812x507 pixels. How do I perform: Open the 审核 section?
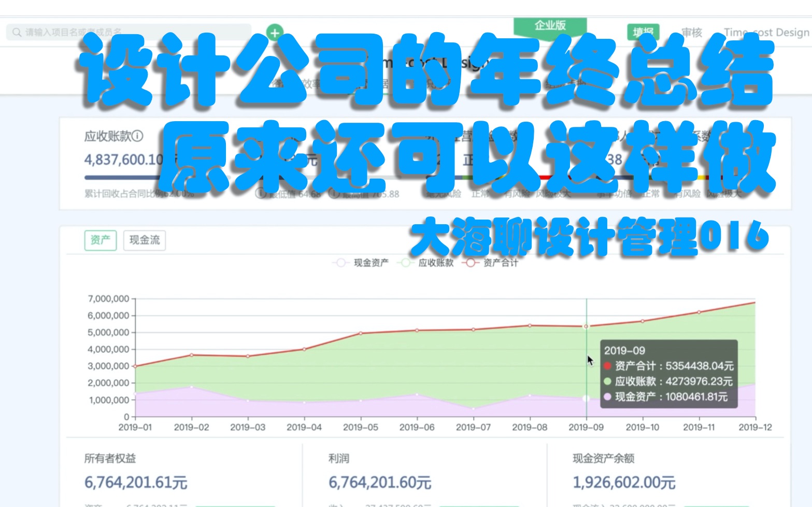(692, 32)
